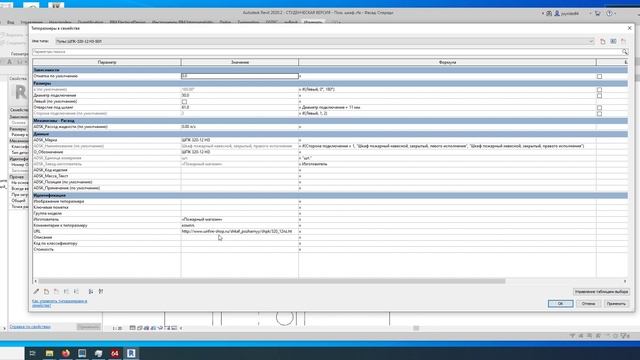Click the Формула column header

[x=447, y=62]
